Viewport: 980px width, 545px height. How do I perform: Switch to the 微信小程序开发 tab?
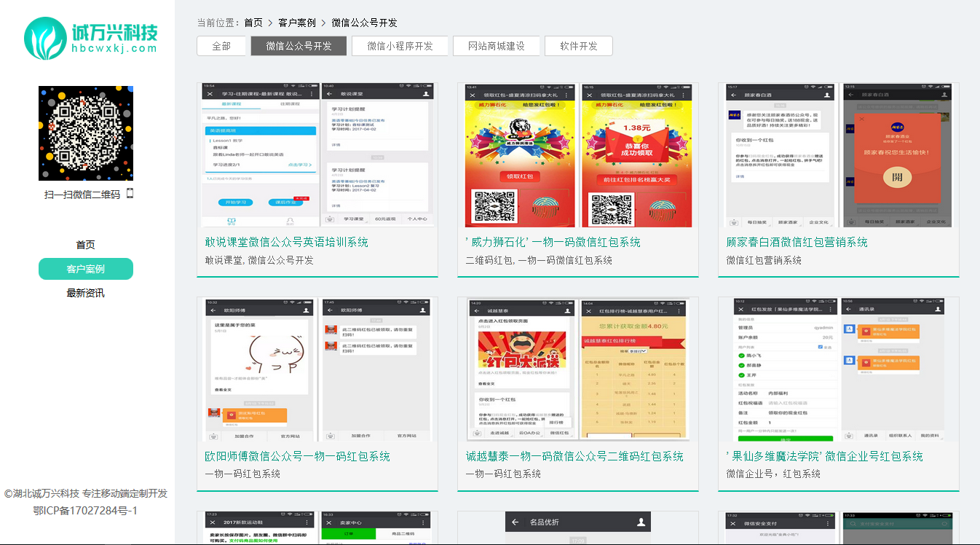[x=400, y=46]
